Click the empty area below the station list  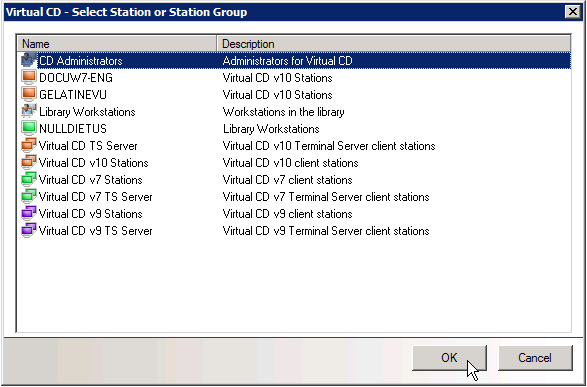[x=294, y=284]
